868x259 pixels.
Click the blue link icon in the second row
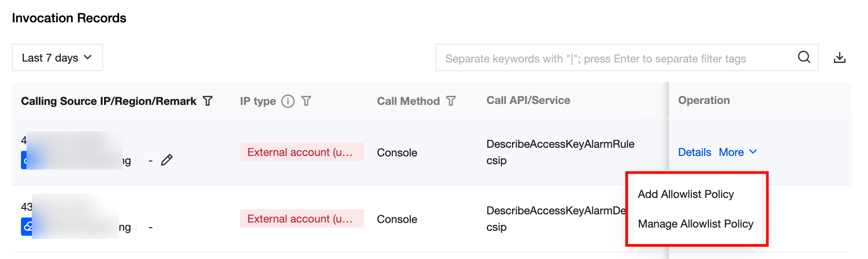pyautogui.click(x=27, y=226)
